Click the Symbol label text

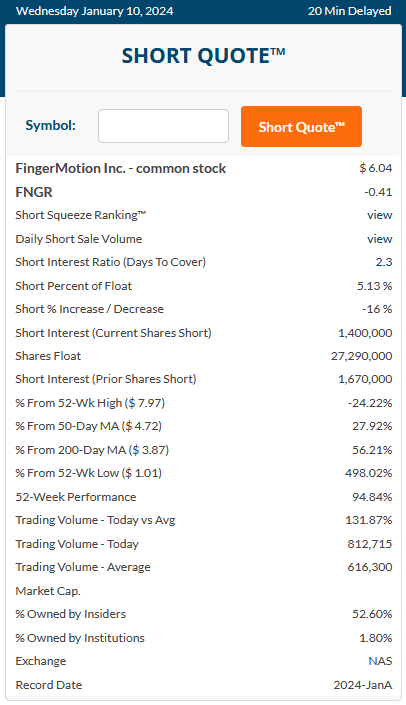tap(50, 125)
